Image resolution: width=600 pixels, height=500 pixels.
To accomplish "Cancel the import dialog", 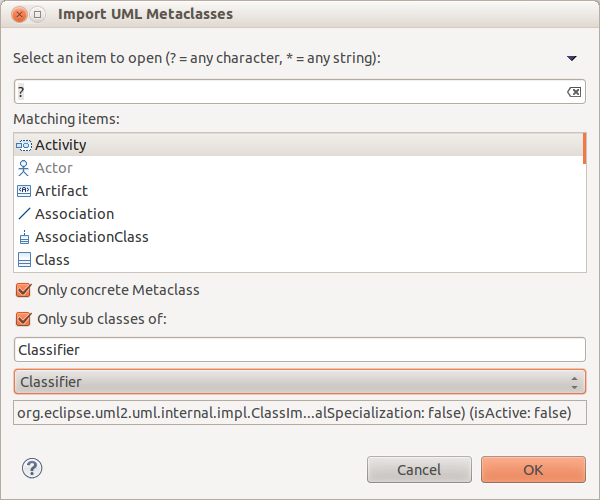I will pos(419,469).
